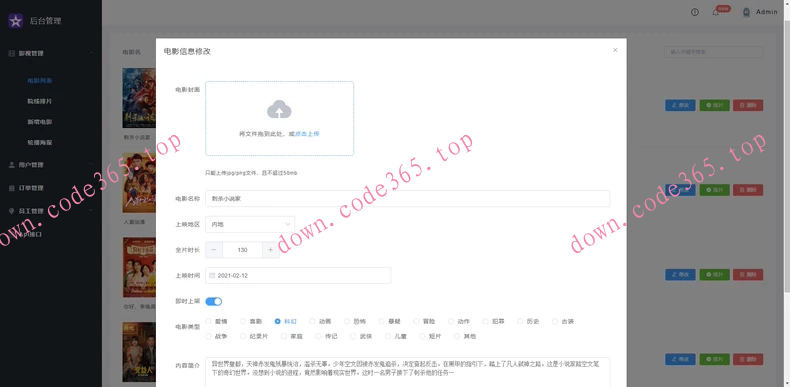Select the 喜剧 movie type
The height and width of the screenshot is (387, 790).
coord(252,321)
